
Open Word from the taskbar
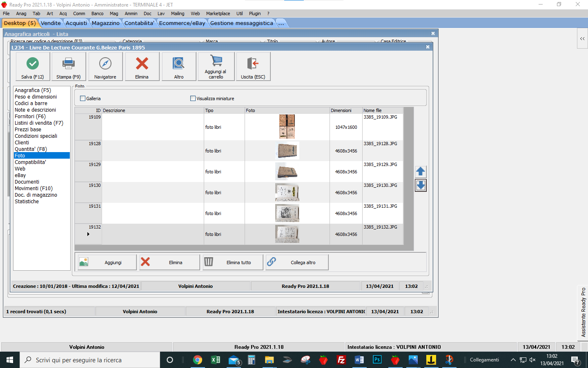click(x=359, y=360)
